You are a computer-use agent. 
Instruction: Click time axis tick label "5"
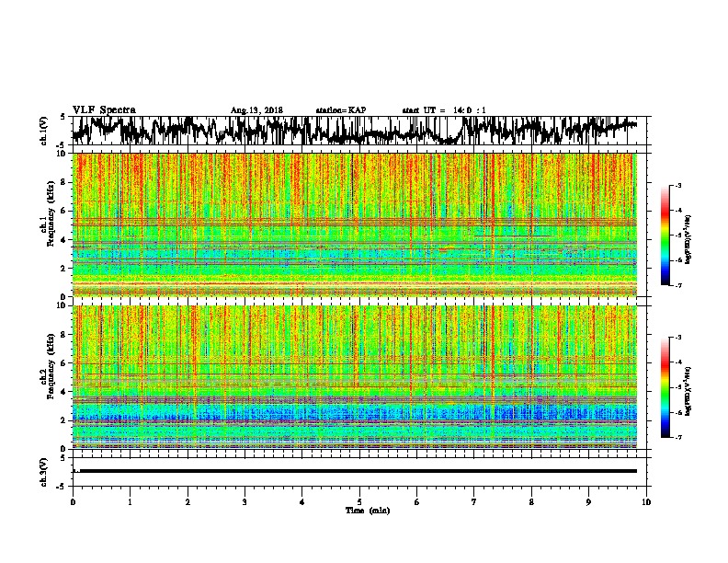pyautogui.click(x=359, y=502)
